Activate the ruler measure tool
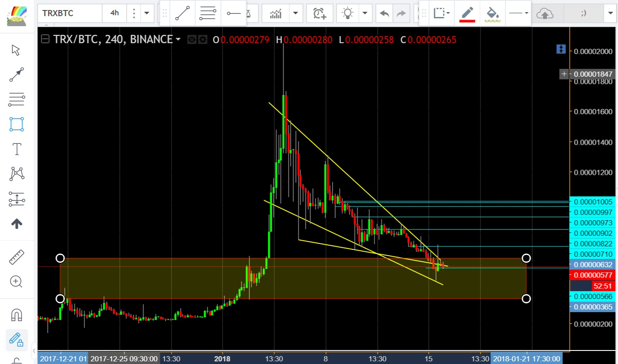The height and width of the screenshot is (364, 618). click(17, 257)
